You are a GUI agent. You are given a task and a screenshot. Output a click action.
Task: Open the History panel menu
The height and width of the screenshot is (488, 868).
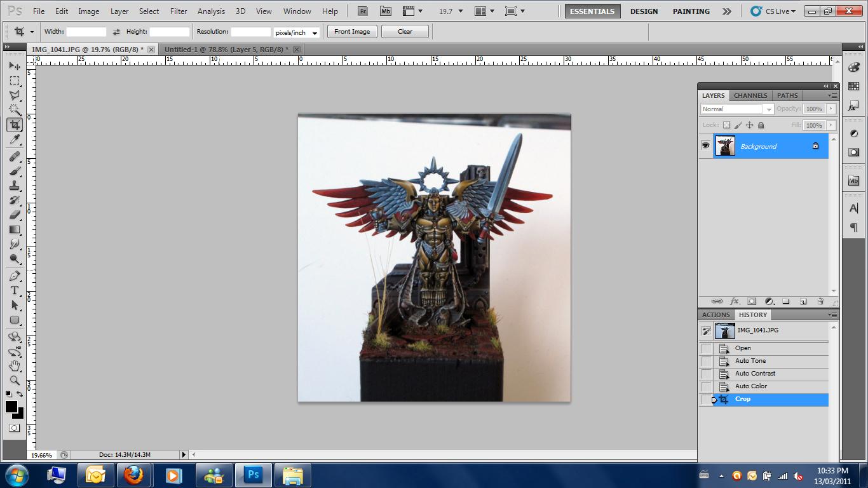coord(832,315)
